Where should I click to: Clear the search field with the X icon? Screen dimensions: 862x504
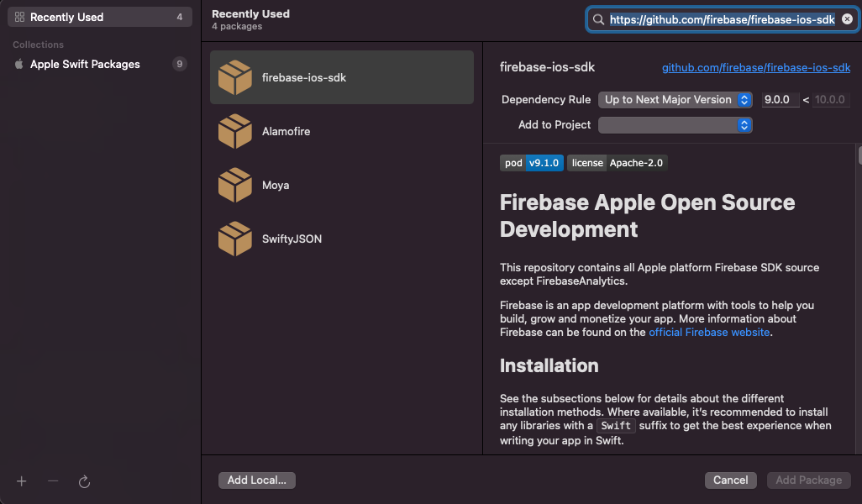pos(847,19)
